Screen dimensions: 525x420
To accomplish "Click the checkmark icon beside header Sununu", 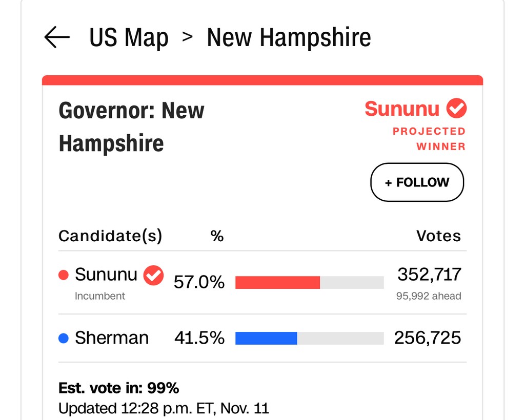I will click(456, 109).
